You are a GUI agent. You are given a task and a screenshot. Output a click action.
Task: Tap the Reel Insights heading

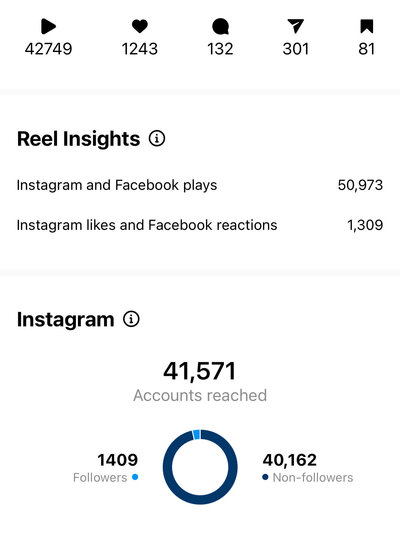click(x=79, y=139)
